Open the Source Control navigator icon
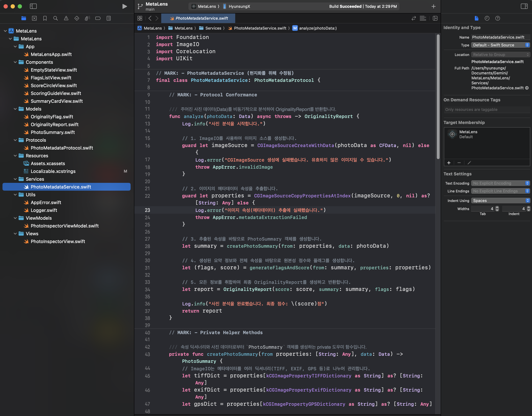The width and height of the screenshot is (532, 416). [x=34, y=18]
